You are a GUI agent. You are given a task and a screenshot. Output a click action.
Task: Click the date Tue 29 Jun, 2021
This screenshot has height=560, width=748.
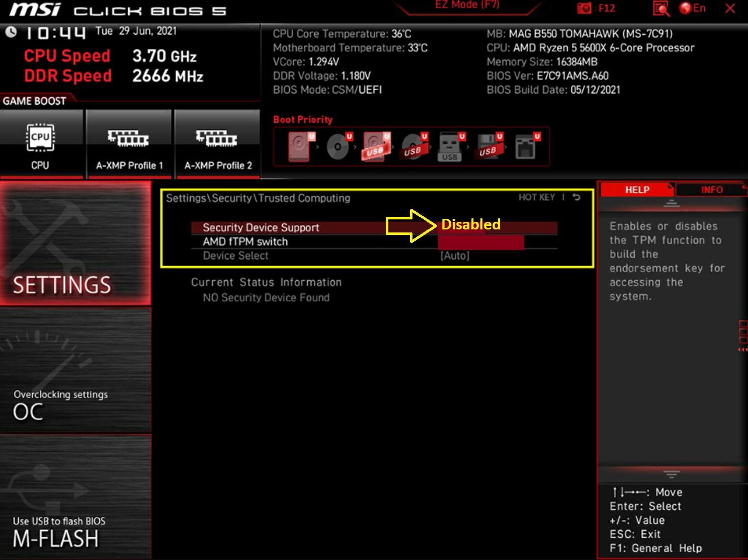click(x=136, y=31)
